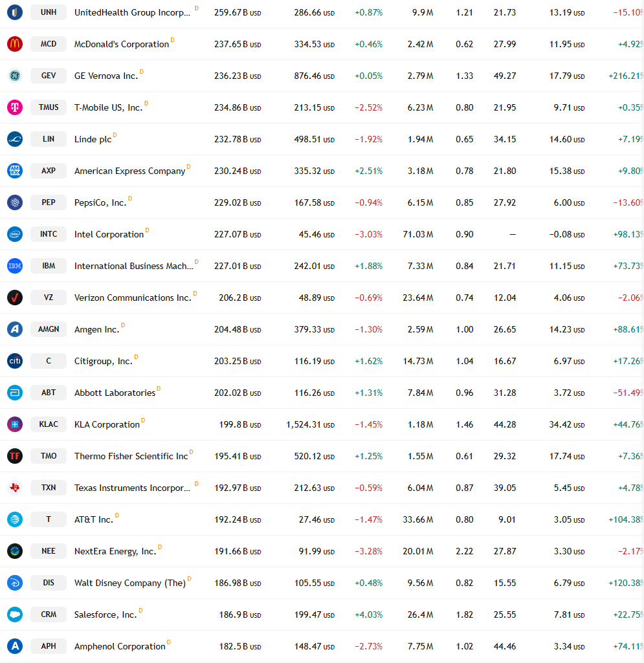Image resolution: width=644 pixels, height=663 pixels.
Task: Select the CRM ticker badge
Action: 49,614
